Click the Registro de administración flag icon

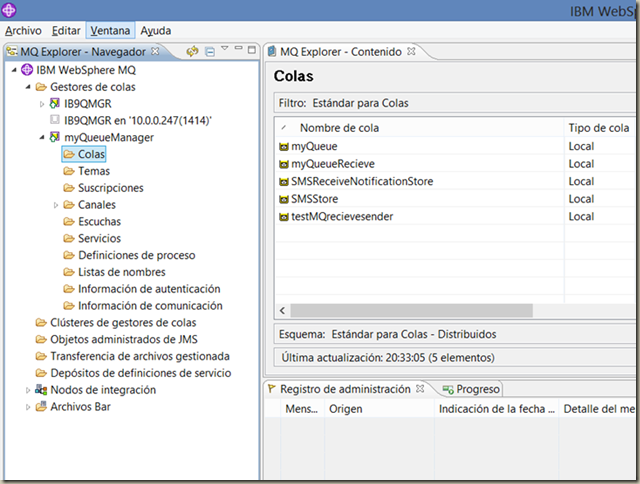click(271, 389)
